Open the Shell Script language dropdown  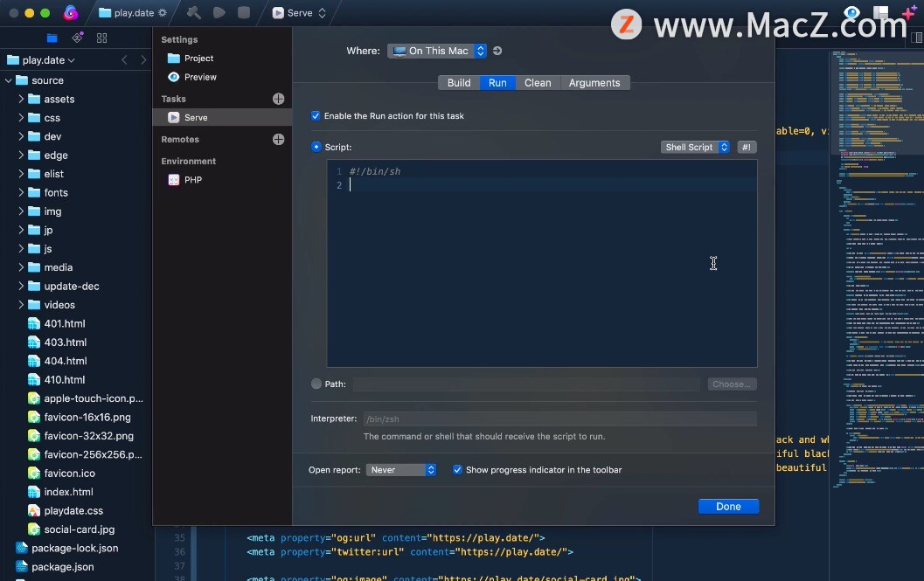[x=695, y=148]
